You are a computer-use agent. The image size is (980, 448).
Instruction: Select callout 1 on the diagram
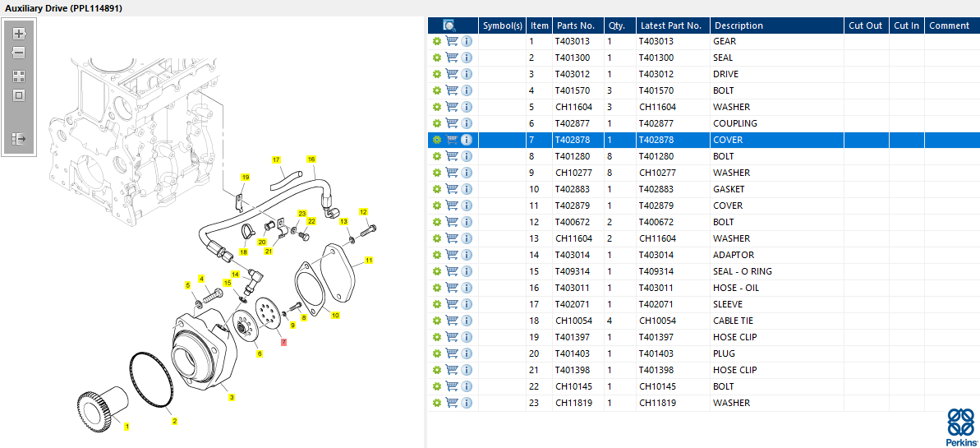coord(127,427)
